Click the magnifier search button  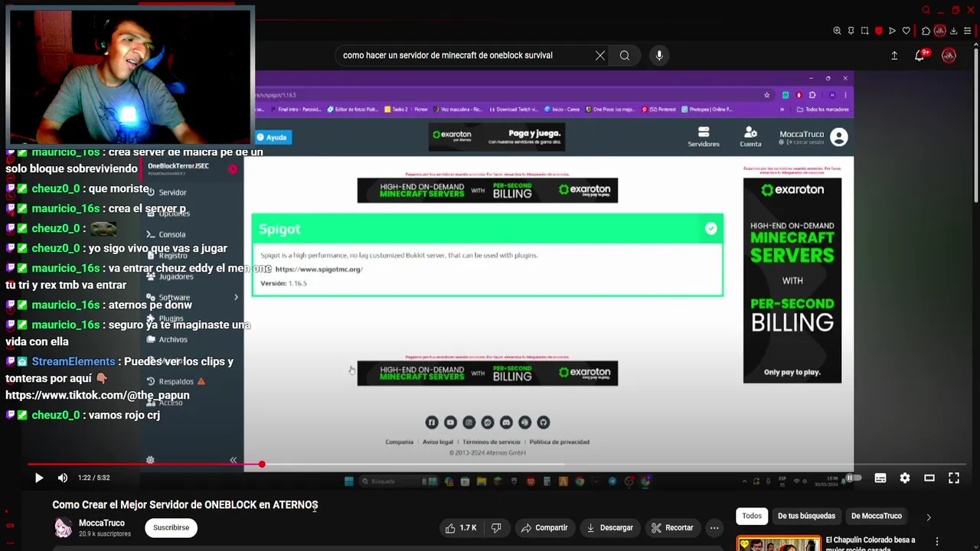pyautogui.click(x=625, y=55)
